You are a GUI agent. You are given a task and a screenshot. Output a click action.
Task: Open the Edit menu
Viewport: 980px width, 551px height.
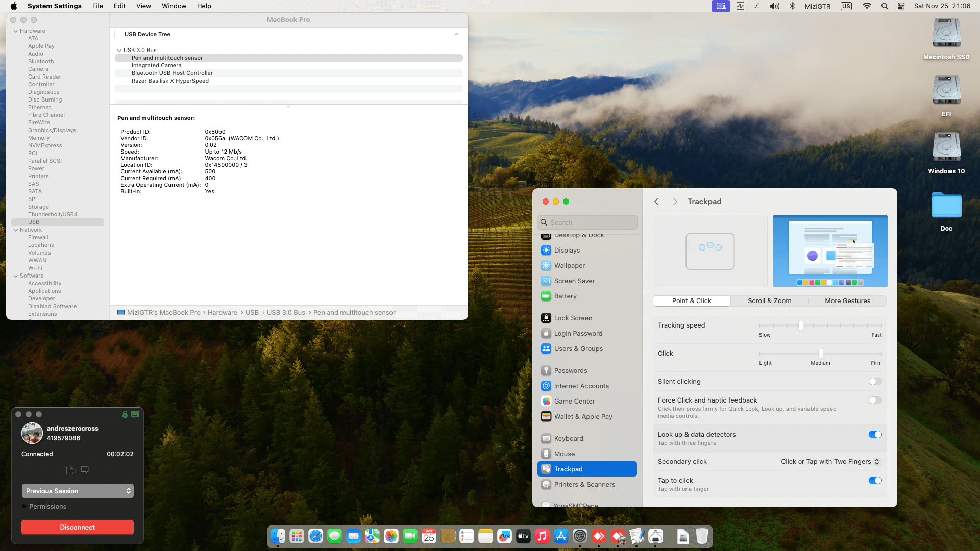119,6
